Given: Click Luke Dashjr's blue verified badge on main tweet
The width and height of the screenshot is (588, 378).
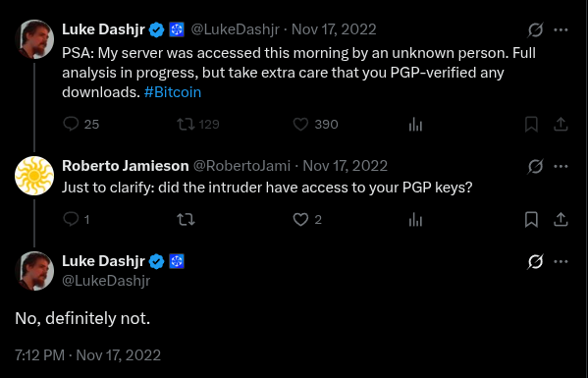Looking at the screenshot, I should tap(157, 261).
